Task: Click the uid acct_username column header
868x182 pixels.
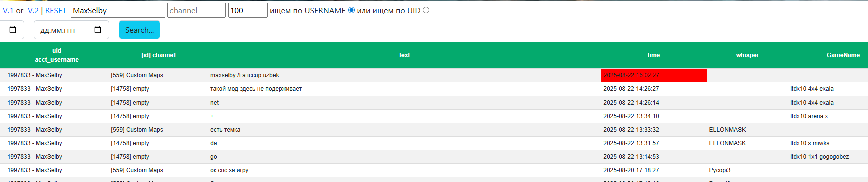Action: point(57,55)
